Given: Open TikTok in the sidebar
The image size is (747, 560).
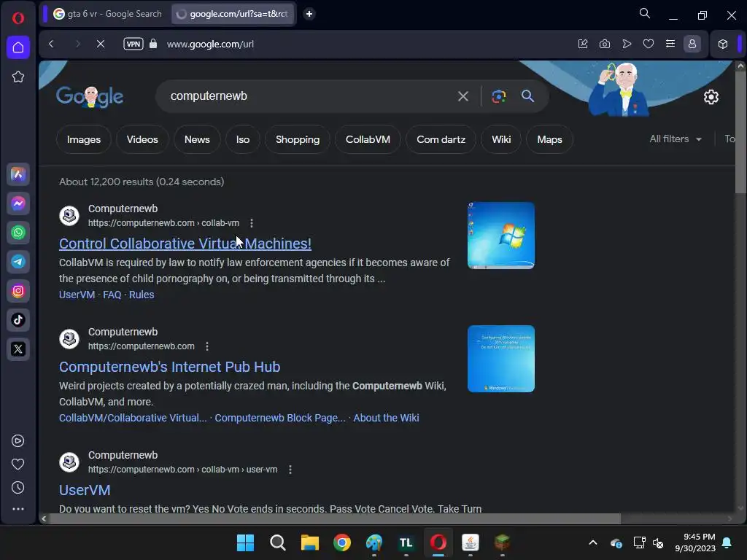Looking at the screenshot, I should pyautogui.click(x=18, y=319).
